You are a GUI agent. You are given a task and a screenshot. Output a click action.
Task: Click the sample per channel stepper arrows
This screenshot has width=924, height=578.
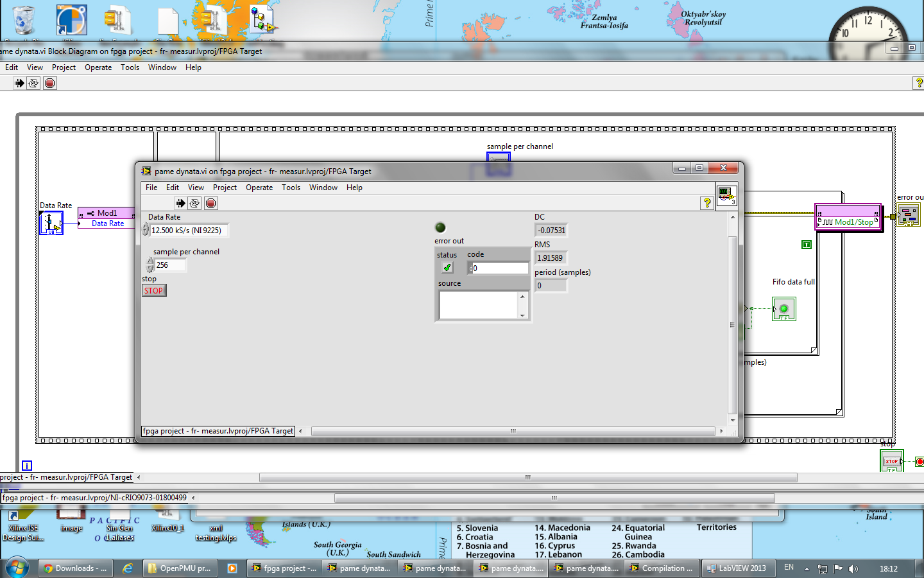pos(150,265)
